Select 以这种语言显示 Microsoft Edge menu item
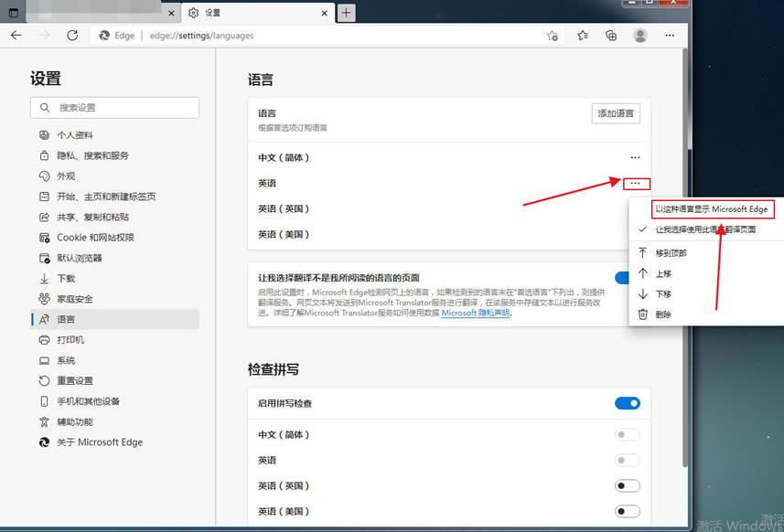The image size is (784, 532). 713,208
